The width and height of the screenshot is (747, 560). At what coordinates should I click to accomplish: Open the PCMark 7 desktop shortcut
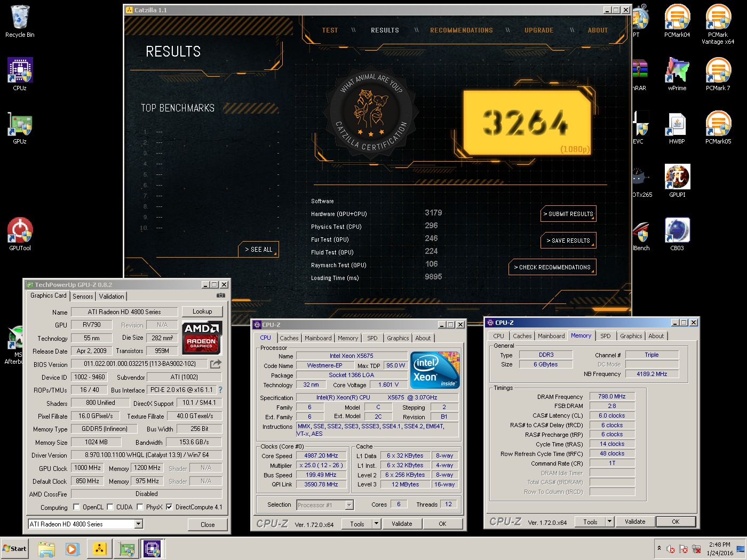coord(718,74)
